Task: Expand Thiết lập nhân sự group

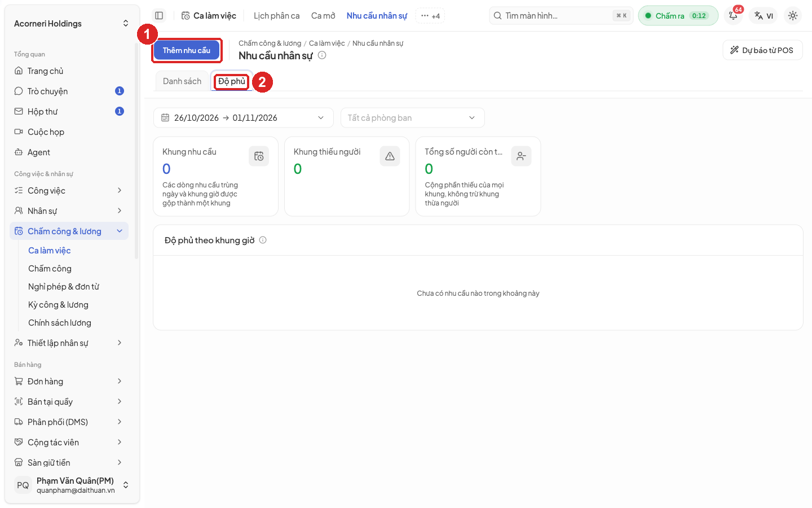Action: click(x=69, y=343)
